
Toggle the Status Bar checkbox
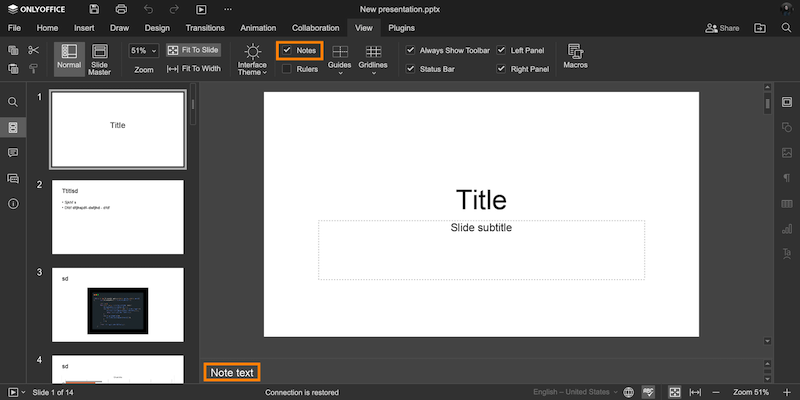(410, 69)
